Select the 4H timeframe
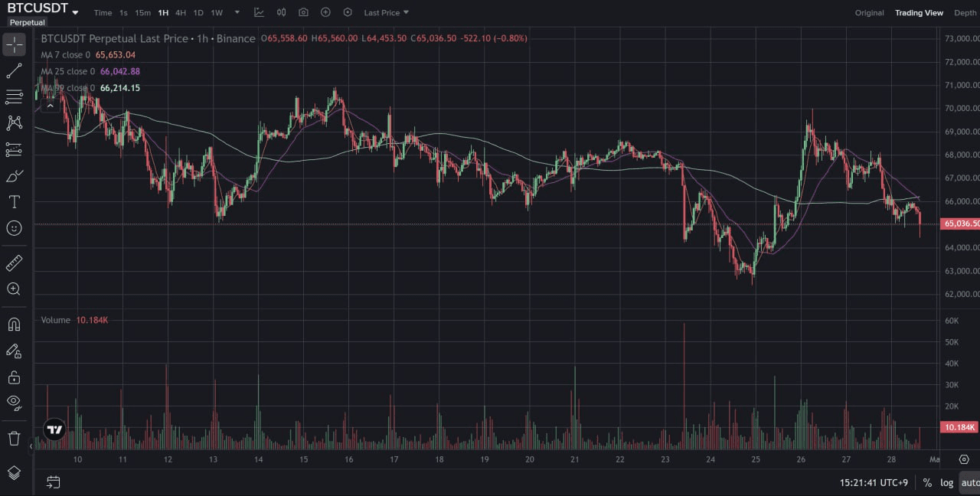Viewport: 980px width, 496px height. click(180, 12)
